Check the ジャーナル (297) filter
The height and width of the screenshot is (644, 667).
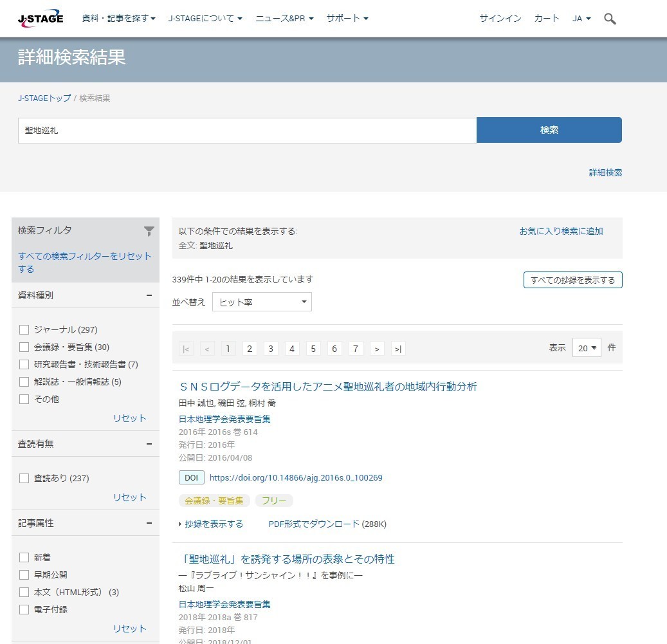click(x=24, y=329)
